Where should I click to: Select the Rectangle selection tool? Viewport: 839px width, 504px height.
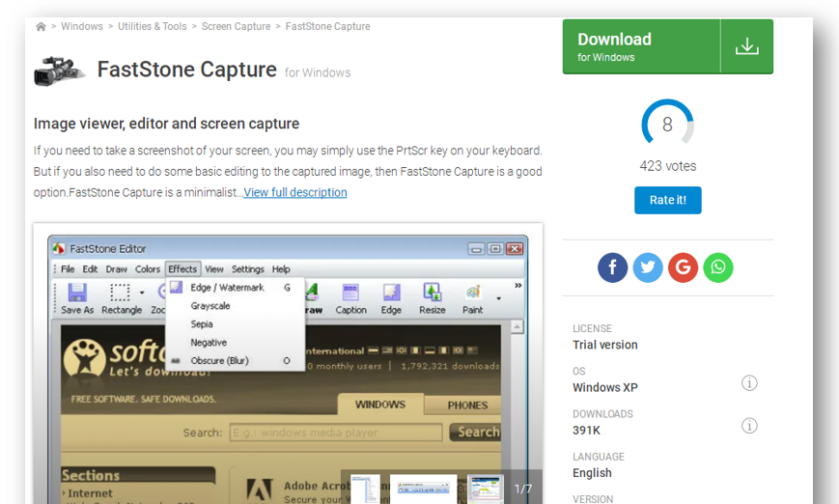tap(121, 298)
